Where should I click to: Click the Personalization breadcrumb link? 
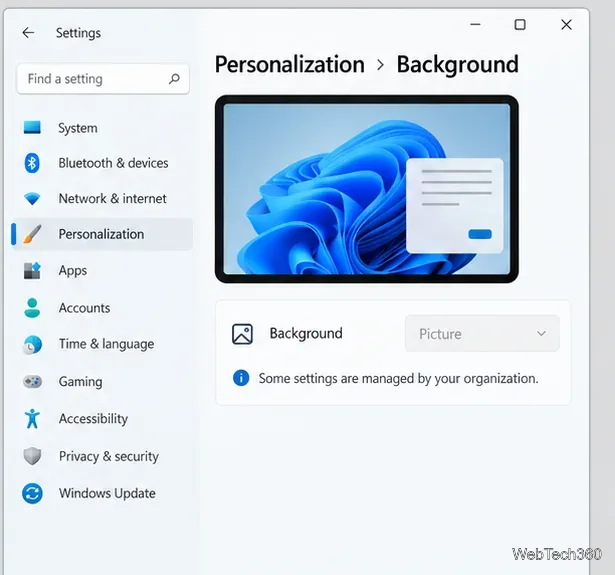(x=289, y=64)
